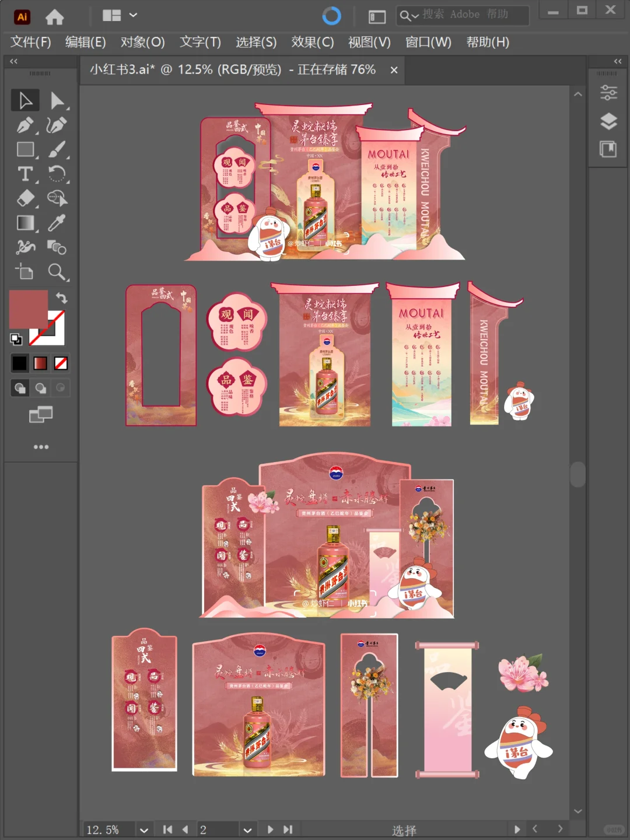Expand the right panel dock
Screen dimensions: 630x840
[618, 61]
